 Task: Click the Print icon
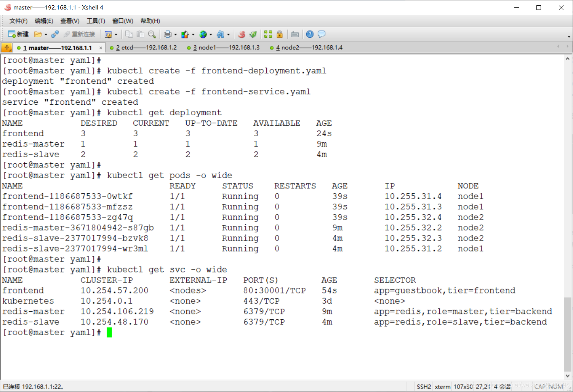click(168, 34)
